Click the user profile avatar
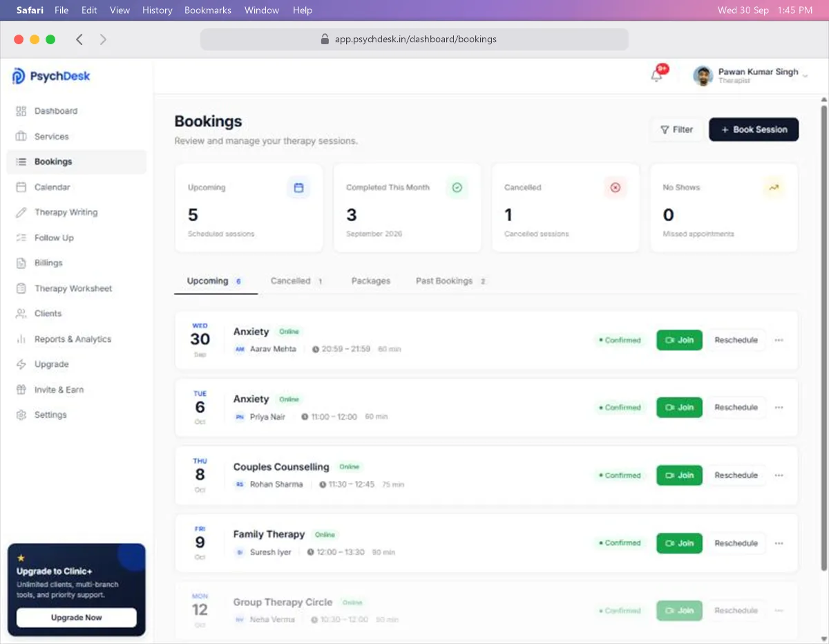Viewport: 829px width, 644px height. [x=703, y=76]
